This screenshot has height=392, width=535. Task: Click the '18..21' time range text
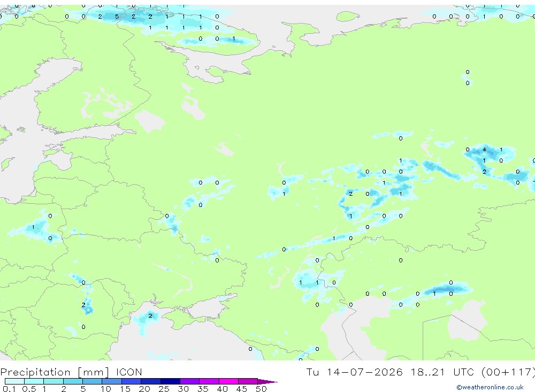click(x=428, y=372)
